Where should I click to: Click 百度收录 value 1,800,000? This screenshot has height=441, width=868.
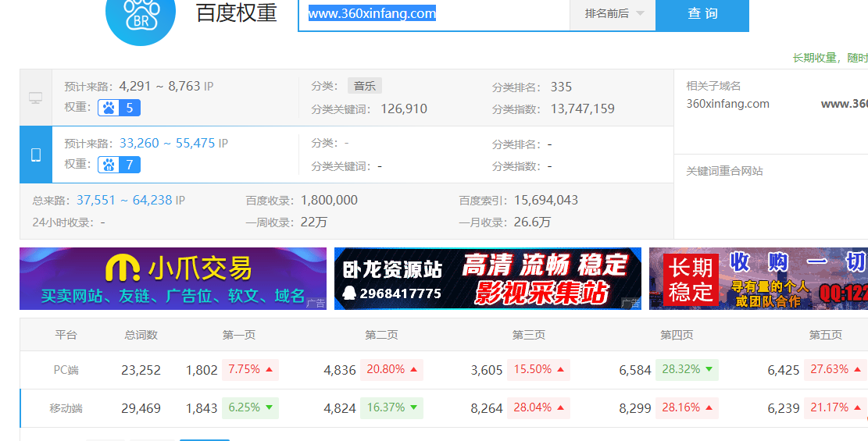coord(330,201)
